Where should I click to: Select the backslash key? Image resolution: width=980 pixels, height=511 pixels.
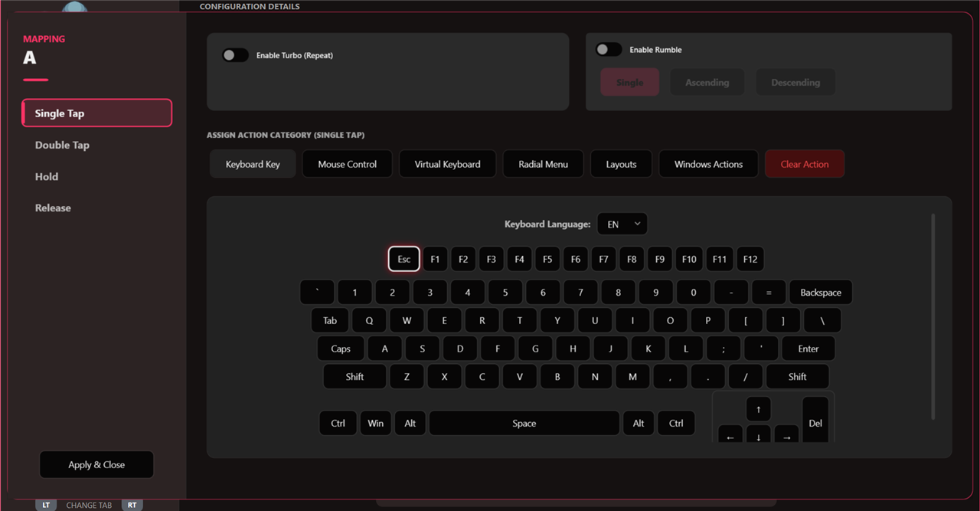[x=823, y=320]
